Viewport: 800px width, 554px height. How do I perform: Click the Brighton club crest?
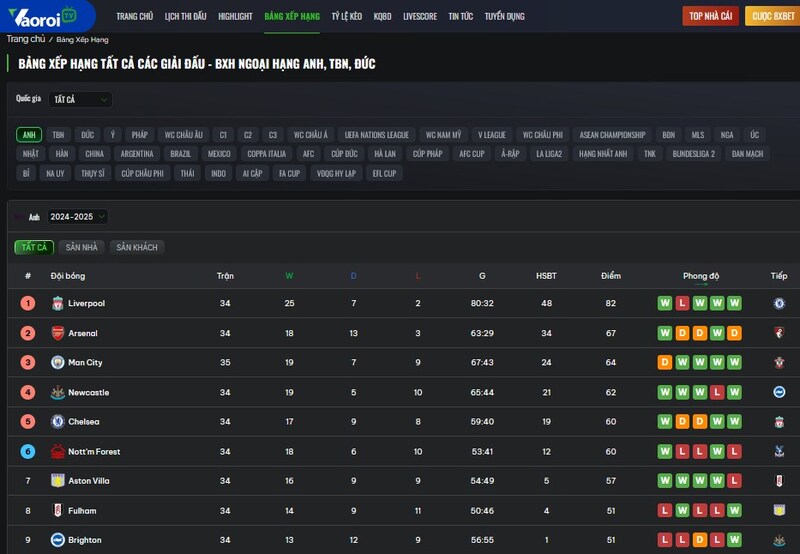click(x=58, y=540)
